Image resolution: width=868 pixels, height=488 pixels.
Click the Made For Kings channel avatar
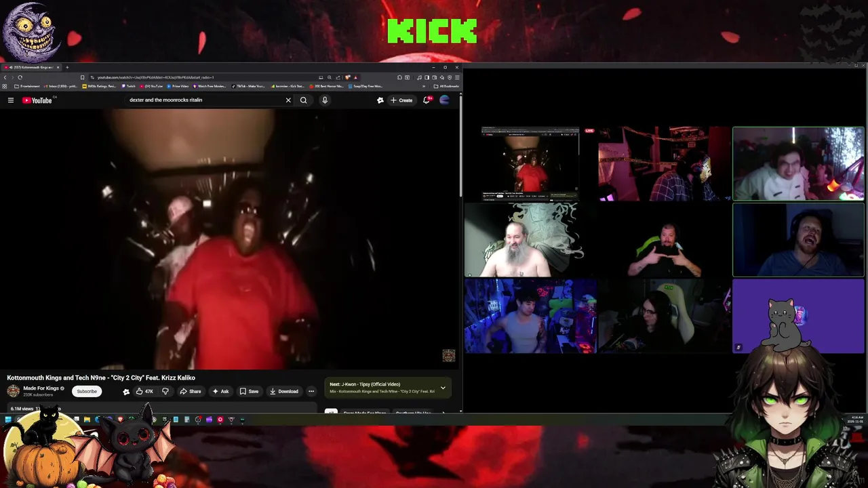[x=13, y=391]
